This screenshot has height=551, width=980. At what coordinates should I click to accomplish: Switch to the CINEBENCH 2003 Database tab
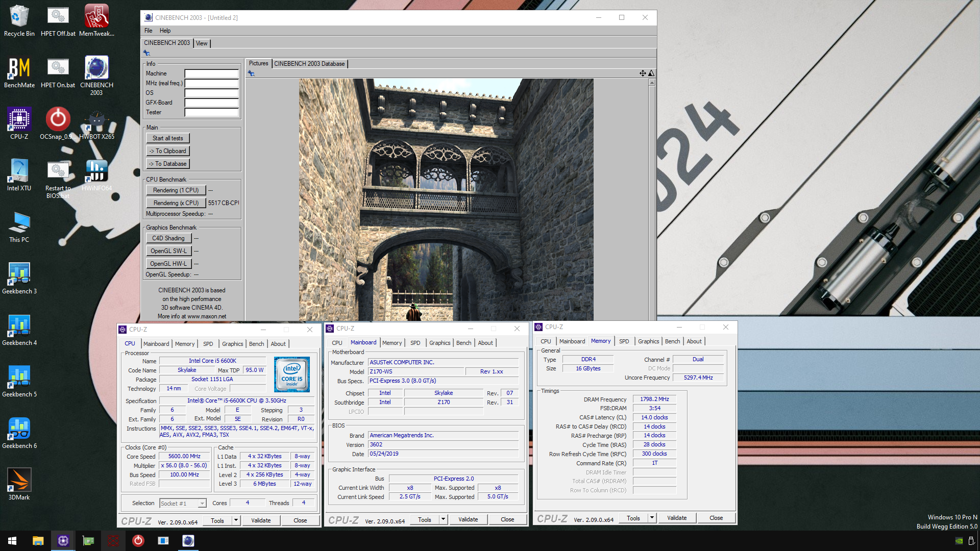coord(309,64)
